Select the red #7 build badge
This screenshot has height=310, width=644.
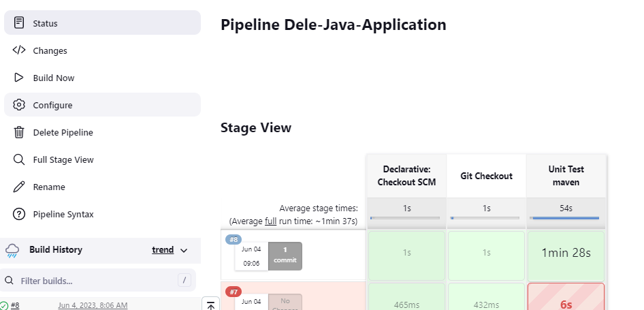point(234,292)
